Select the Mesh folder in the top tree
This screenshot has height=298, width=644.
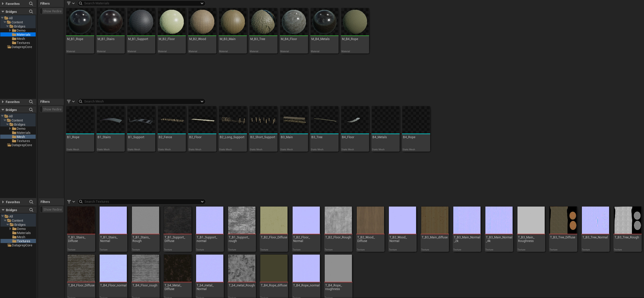click(21, 39)
